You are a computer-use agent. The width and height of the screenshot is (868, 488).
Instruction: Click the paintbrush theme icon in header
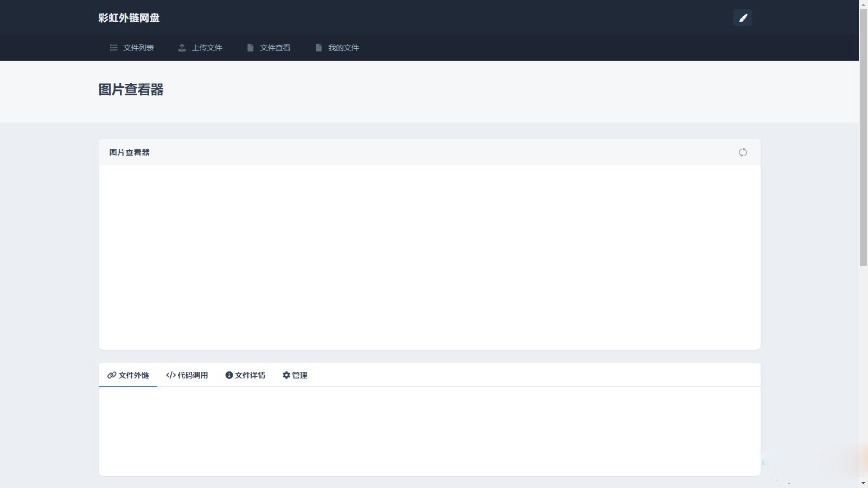(x=743, y=18)
